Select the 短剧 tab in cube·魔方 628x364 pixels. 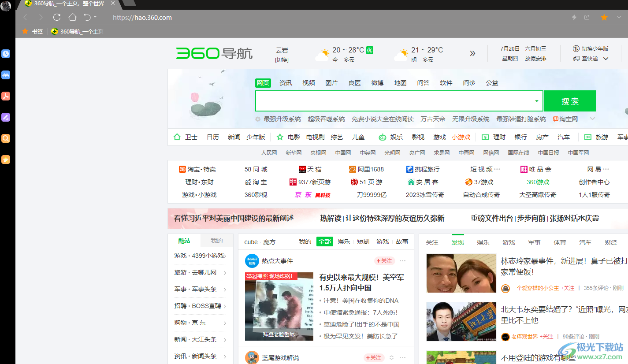click(x=363, y=241)
